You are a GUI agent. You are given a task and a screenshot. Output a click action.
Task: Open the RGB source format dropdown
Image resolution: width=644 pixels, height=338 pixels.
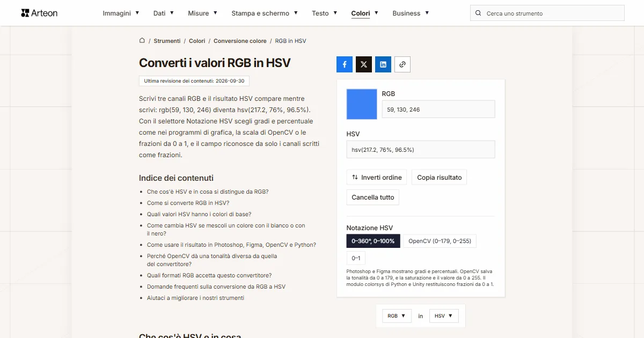[397, 316]
